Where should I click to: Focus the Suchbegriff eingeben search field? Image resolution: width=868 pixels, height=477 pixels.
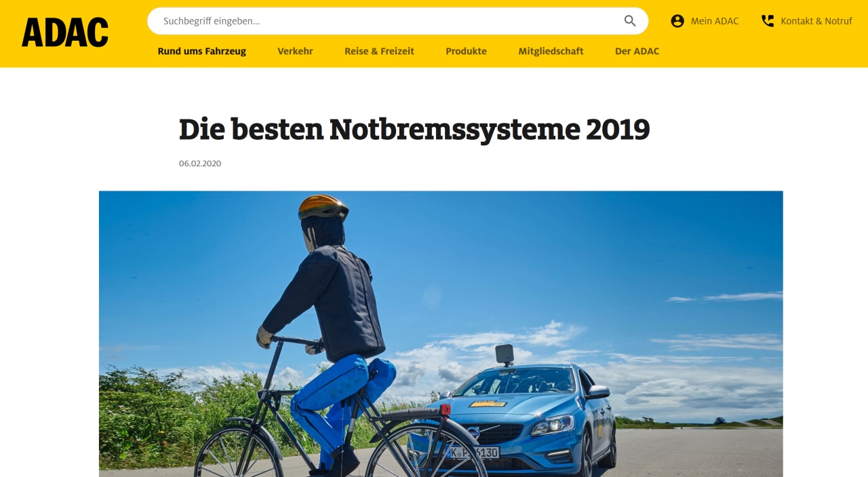[x=397, y=21]
